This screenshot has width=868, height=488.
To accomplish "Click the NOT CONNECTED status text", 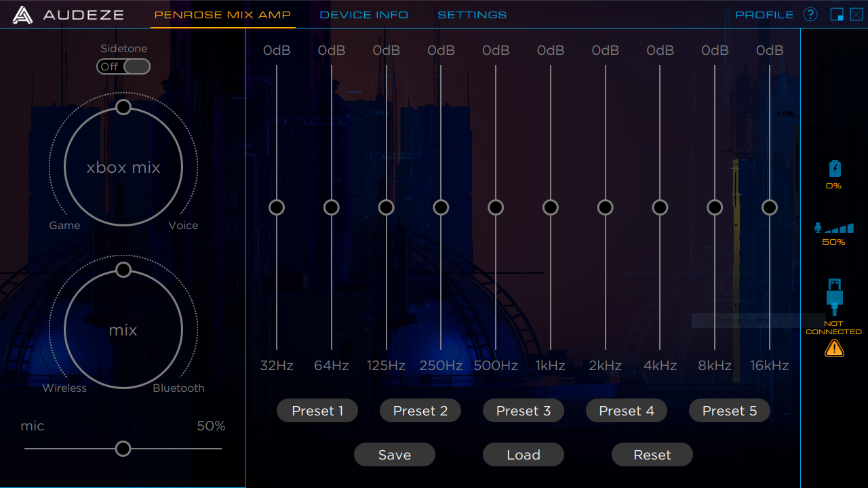I will coord(834,328).
